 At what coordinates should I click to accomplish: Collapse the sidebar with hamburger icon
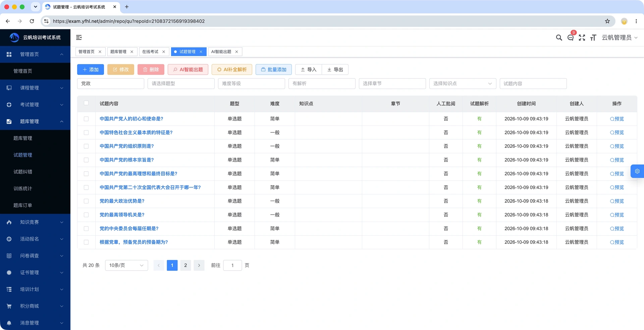[79, 38]
